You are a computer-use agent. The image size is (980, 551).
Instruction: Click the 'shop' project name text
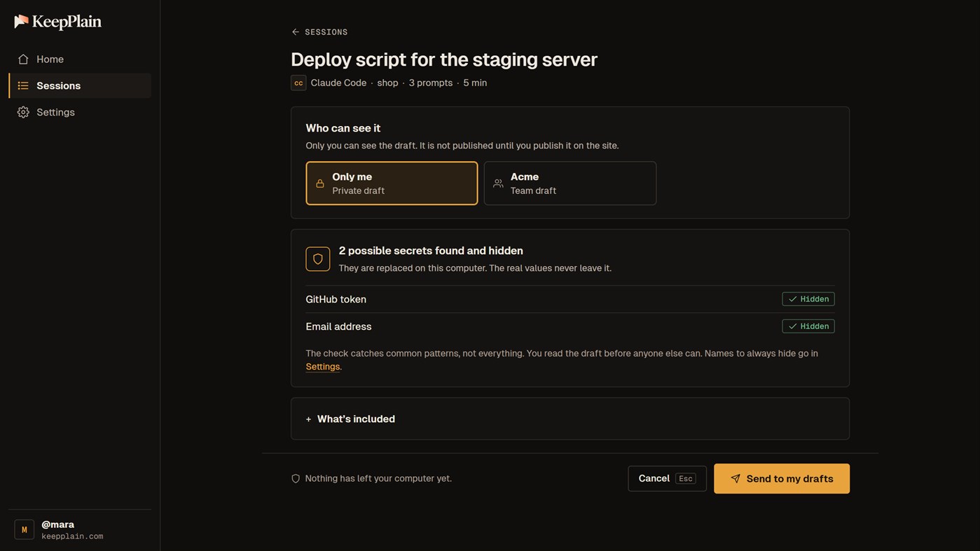click(387, 83)
